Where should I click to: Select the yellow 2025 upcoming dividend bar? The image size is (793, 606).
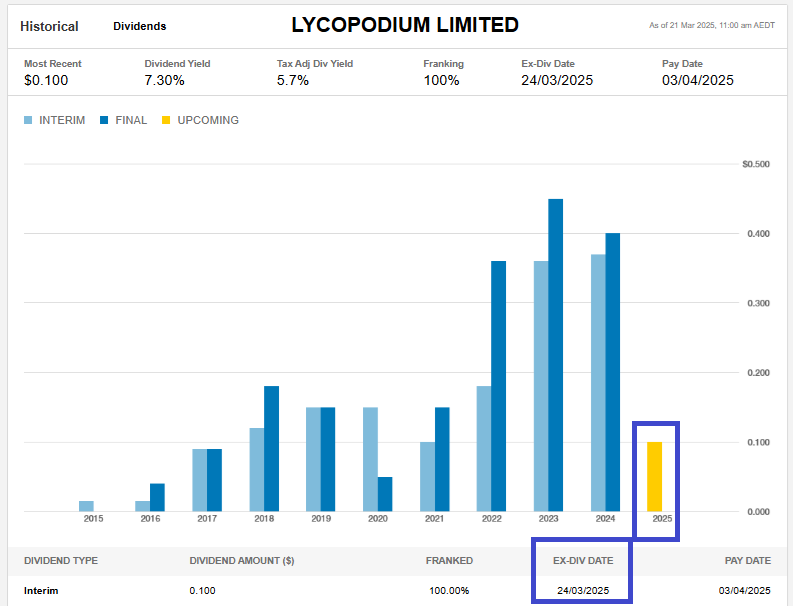pos(654,477)
